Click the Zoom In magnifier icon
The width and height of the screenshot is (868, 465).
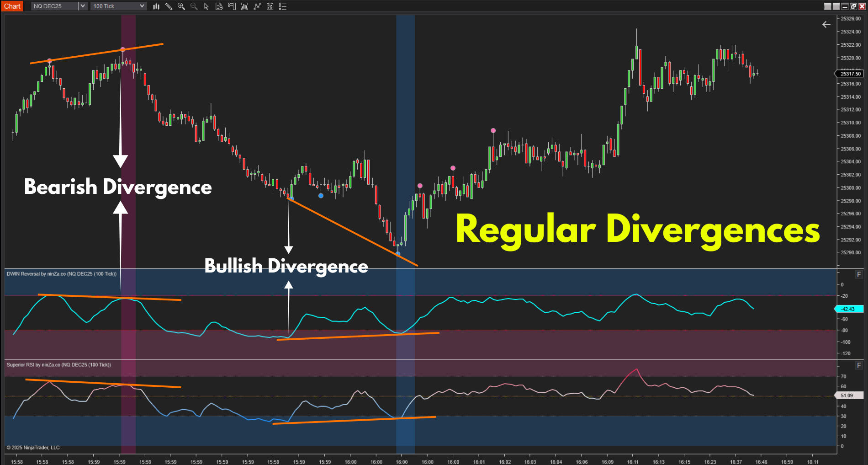(181, 6)
